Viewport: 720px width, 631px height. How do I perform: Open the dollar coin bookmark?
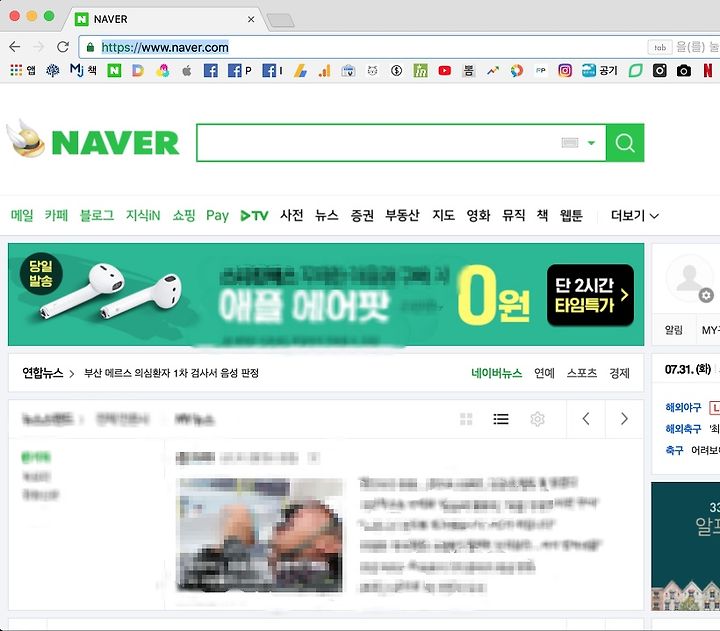coord(396,71)
